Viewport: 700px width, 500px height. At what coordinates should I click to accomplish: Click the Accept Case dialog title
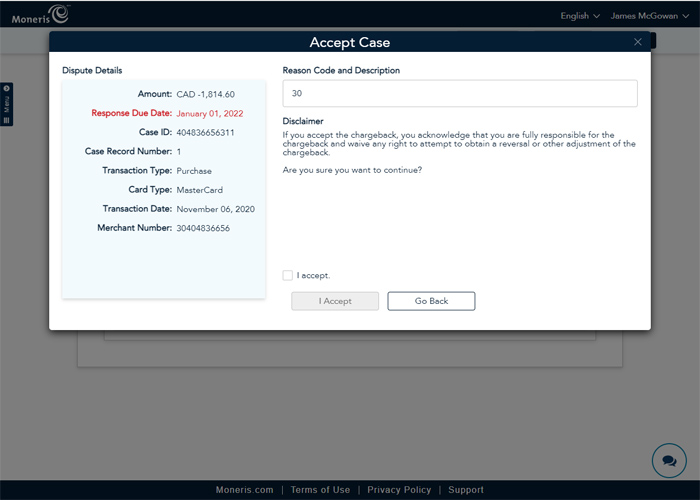350,42
